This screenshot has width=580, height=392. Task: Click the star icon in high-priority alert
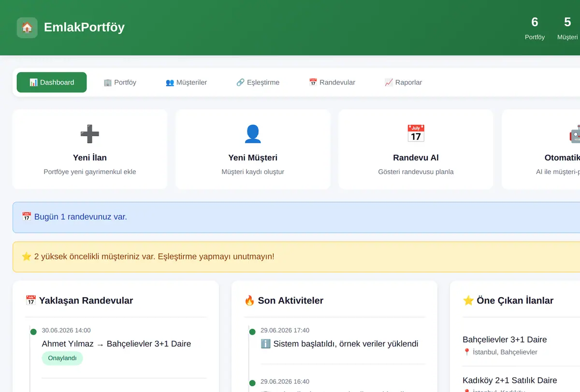coord(27,257)
